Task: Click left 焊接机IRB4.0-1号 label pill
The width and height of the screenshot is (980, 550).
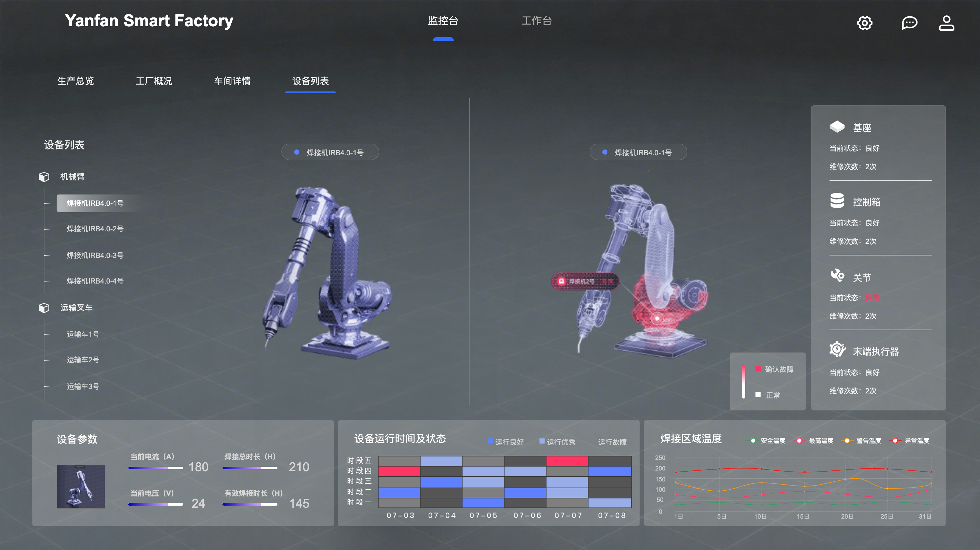Action: tap(330, 152)
